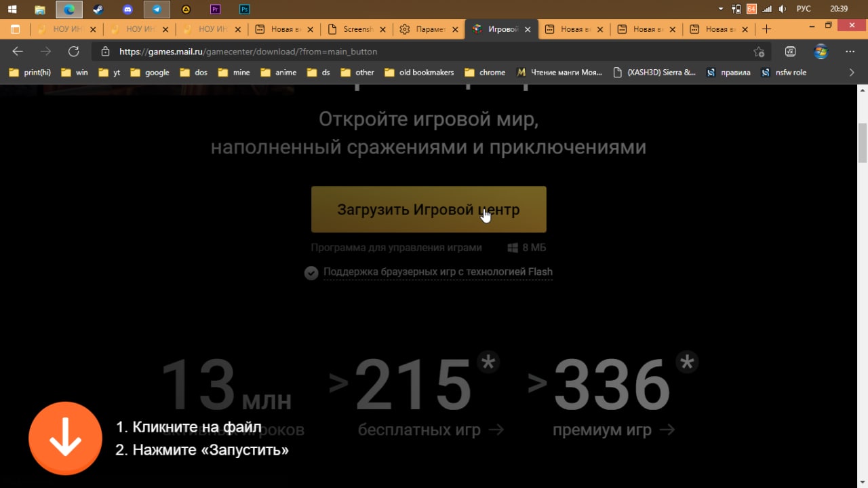Open the Чтение манги bookmark
The height and width of the screenshot is (488, 868).
559,73
